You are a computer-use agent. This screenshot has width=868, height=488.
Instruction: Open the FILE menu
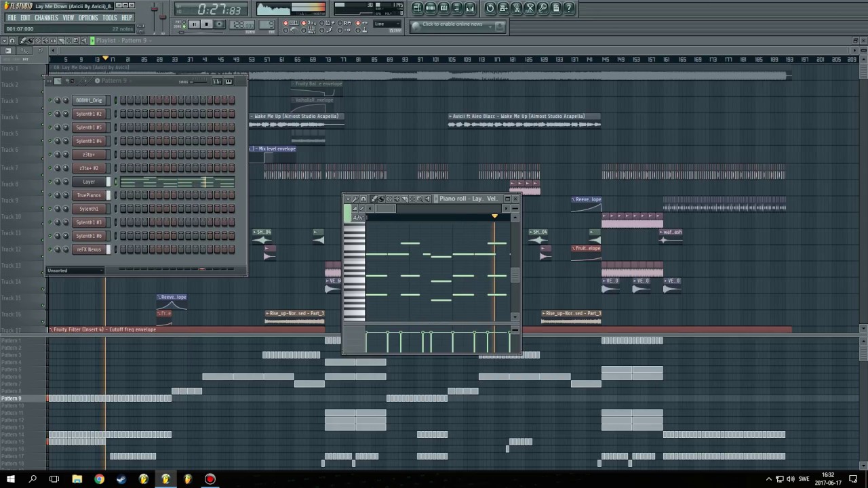pos(12,18)
